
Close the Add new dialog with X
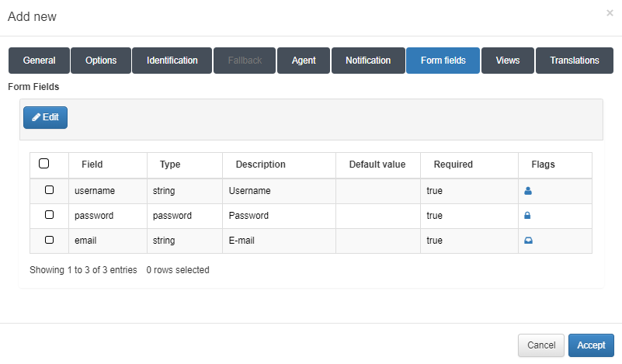pos(610,13)
